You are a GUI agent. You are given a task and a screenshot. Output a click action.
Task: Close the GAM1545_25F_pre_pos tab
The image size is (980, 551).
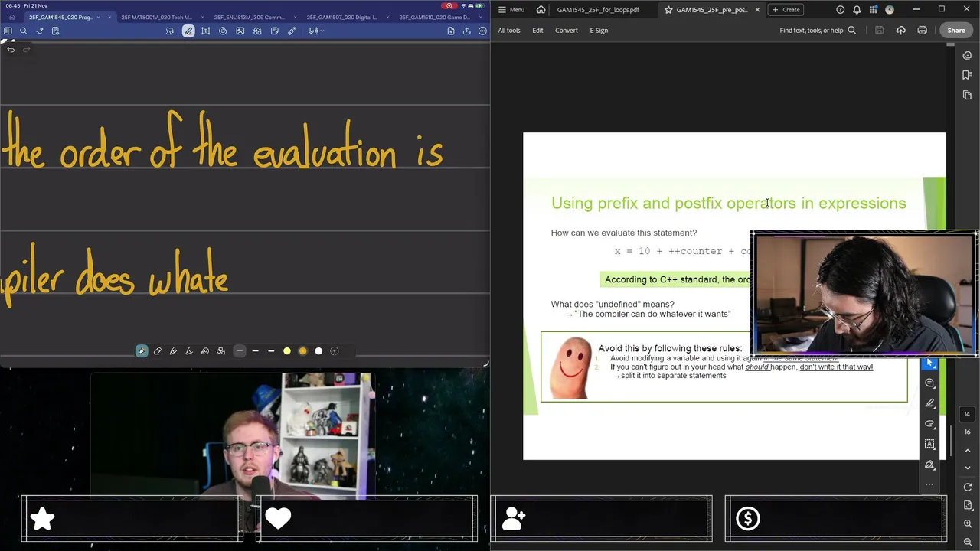coord(757,9)
